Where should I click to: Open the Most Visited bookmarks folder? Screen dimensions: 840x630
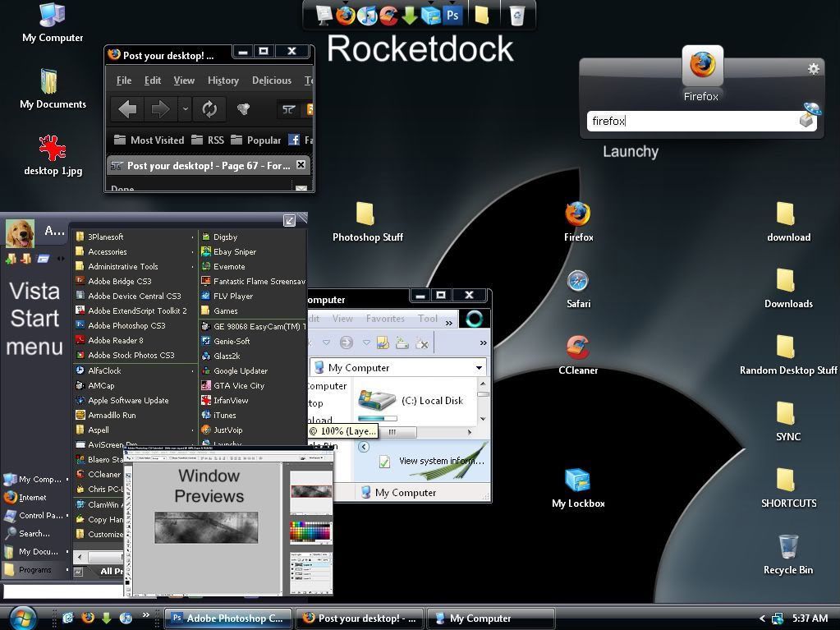coord(149,140)
